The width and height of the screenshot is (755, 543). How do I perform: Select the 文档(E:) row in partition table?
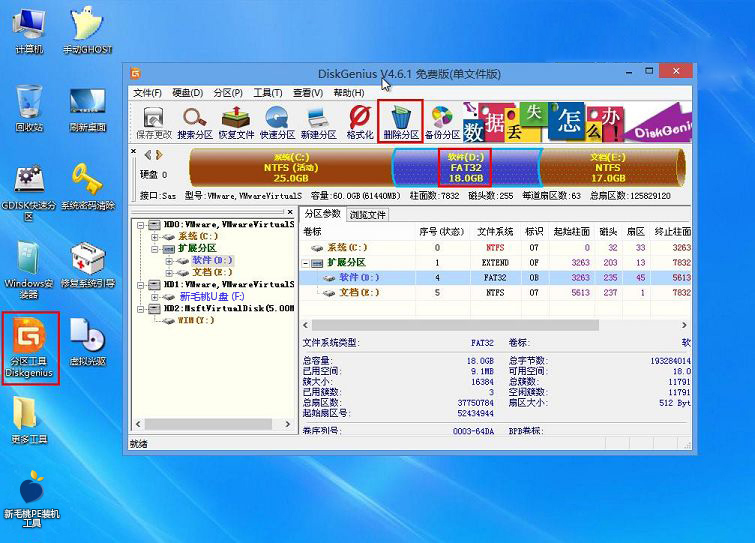pos(495,293)
